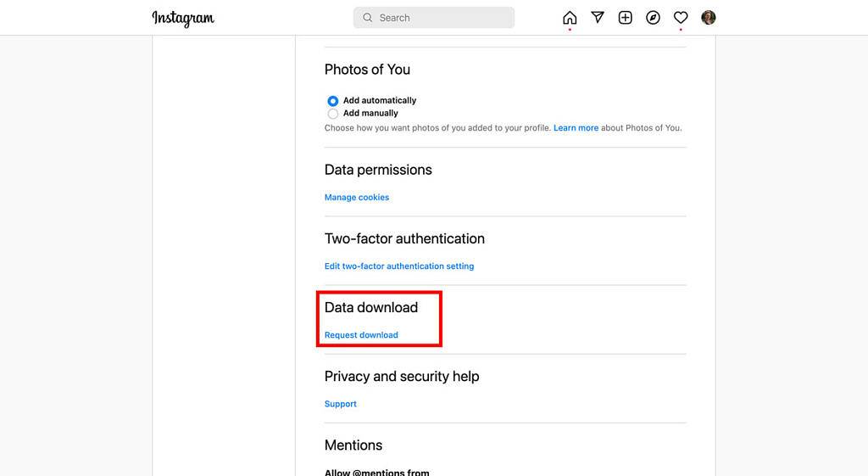Click the magnifying glass search icon

click(368, 18)
